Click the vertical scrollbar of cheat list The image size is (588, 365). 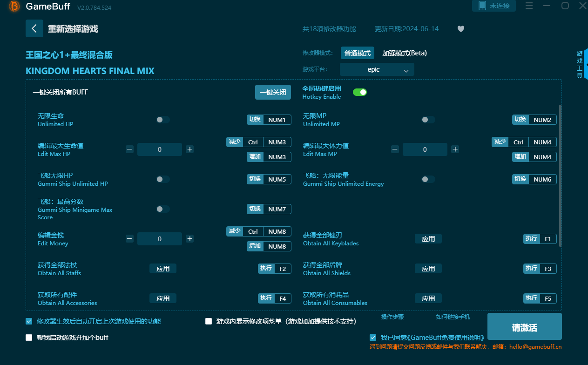(x=560, y=176)
